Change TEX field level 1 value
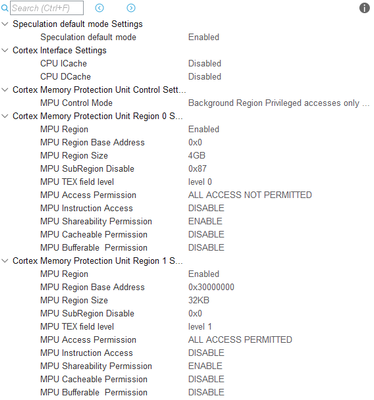The image size is (374, 400). (x=200, y=327)
